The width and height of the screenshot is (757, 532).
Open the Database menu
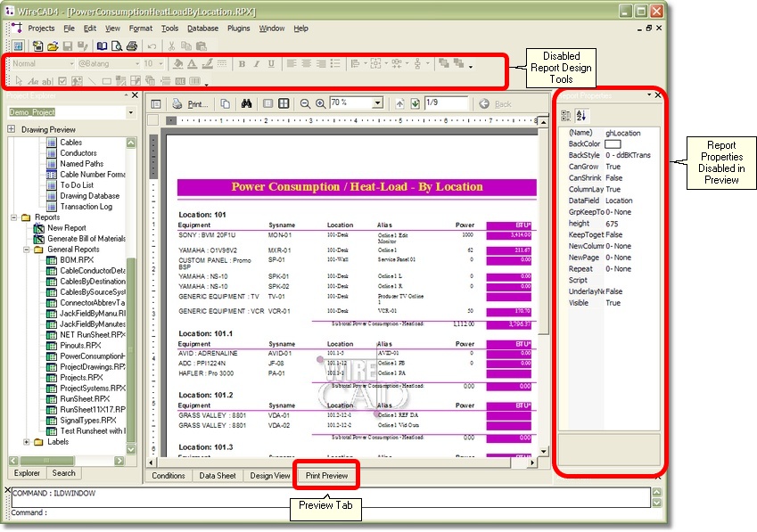click(202, 29)
